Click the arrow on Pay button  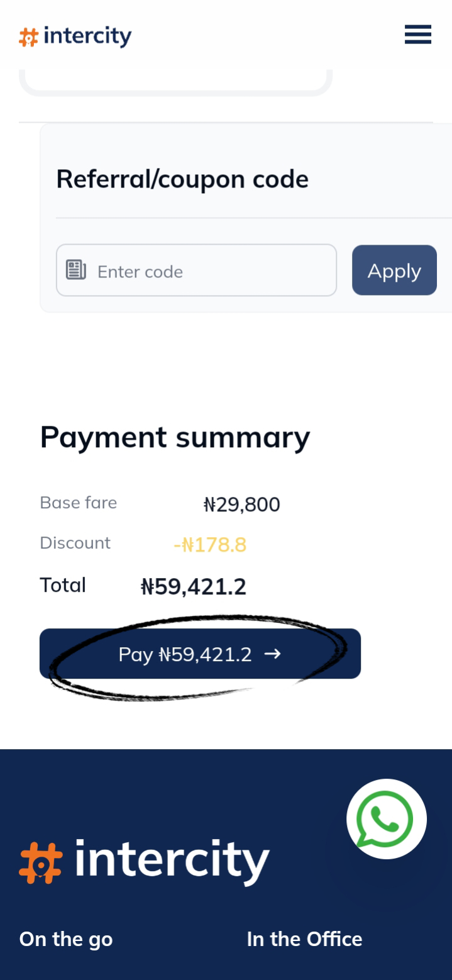[x=272, y=654]
